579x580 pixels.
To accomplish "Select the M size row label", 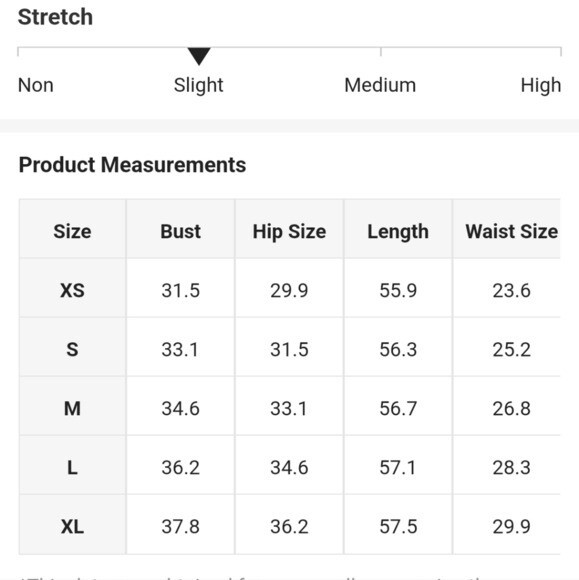I will pos(73,409).
